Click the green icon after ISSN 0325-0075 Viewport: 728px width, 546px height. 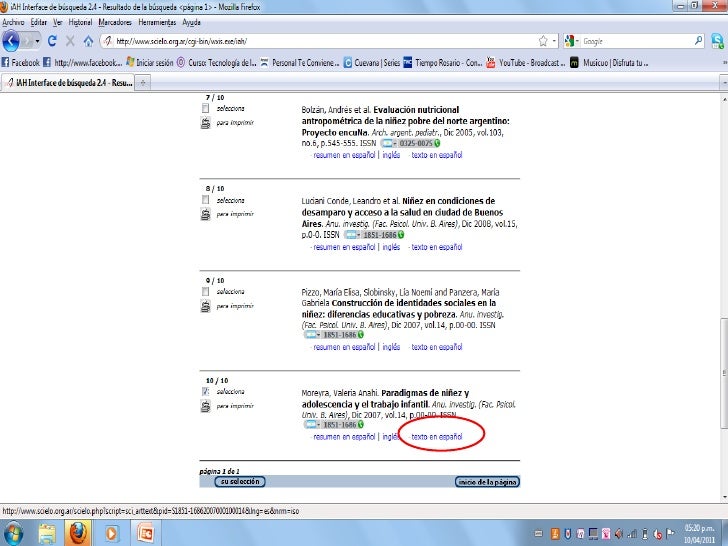click(437, 143)
